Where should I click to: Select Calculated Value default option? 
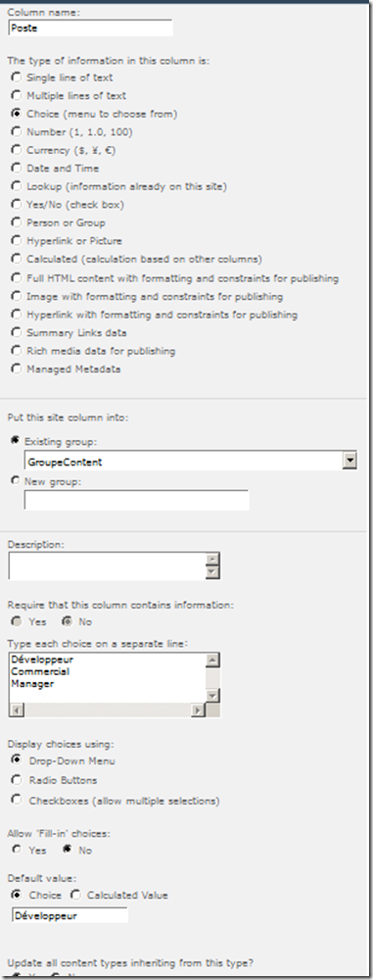(75, 895)
